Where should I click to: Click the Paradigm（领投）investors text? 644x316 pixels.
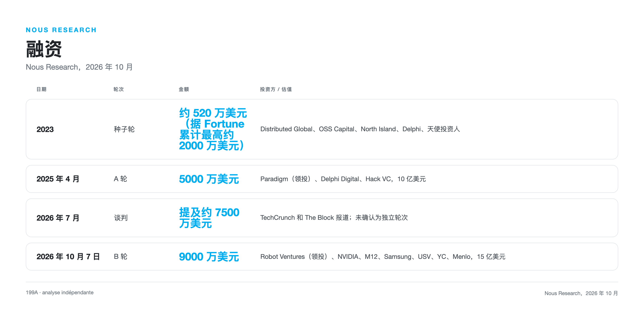pyautogui.click(x=343, y=179)
